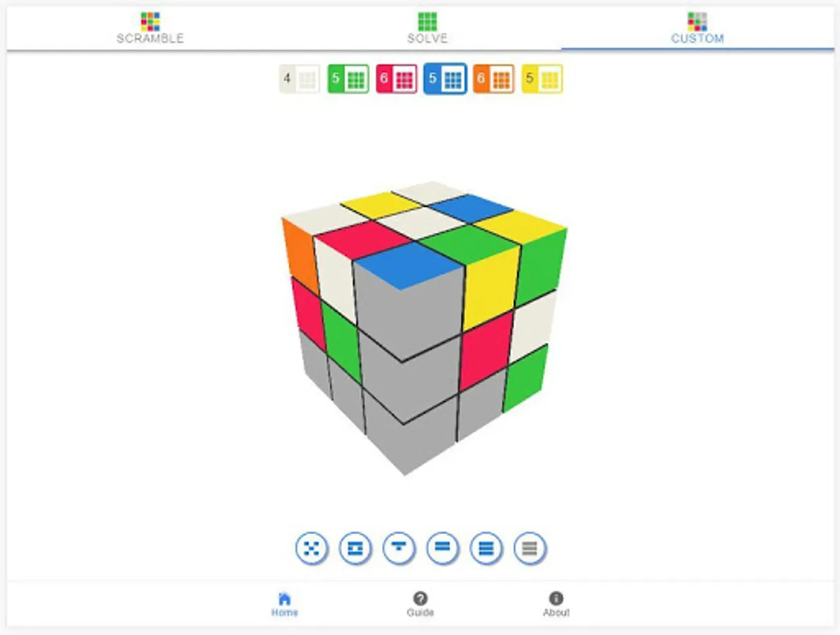Select the two-layer preset button

click(x=442, y=548)
